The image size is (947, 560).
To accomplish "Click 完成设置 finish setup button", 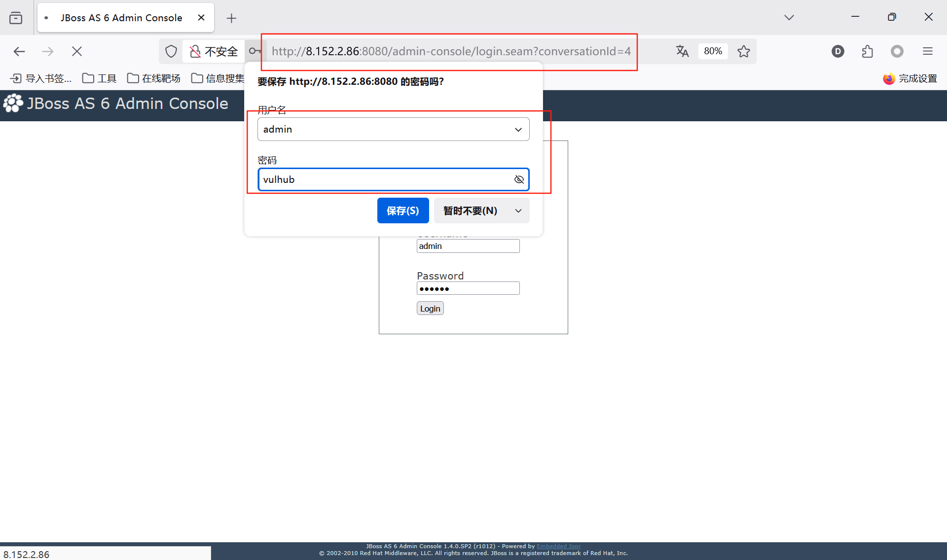I will tap(910, 78).
